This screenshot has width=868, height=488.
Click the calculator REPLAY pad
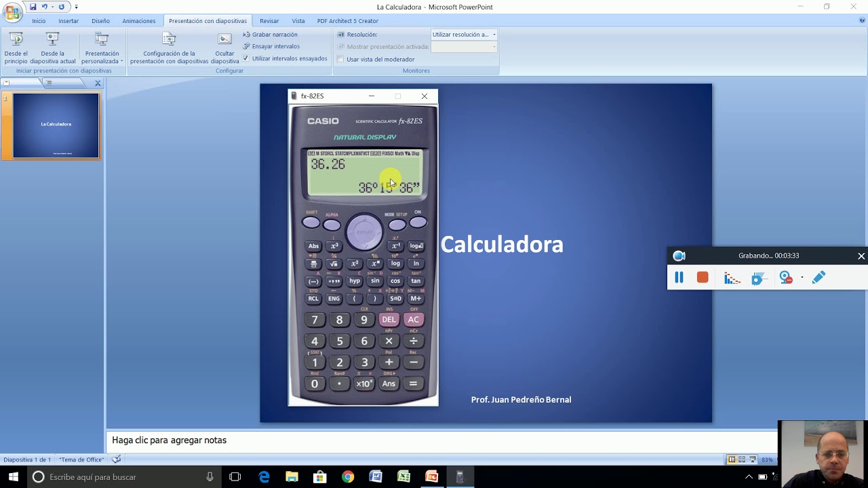coord(365,232)
